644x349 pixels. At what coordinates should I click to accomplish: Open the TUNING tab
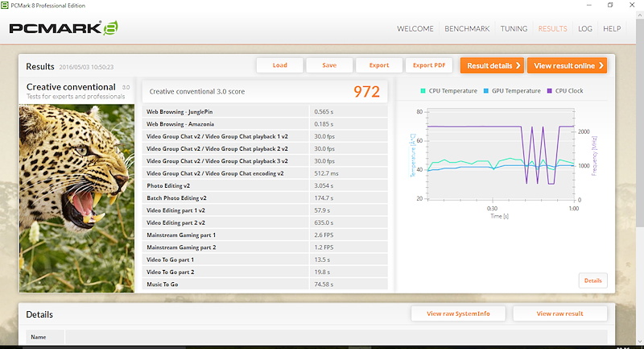pos(514,29)
